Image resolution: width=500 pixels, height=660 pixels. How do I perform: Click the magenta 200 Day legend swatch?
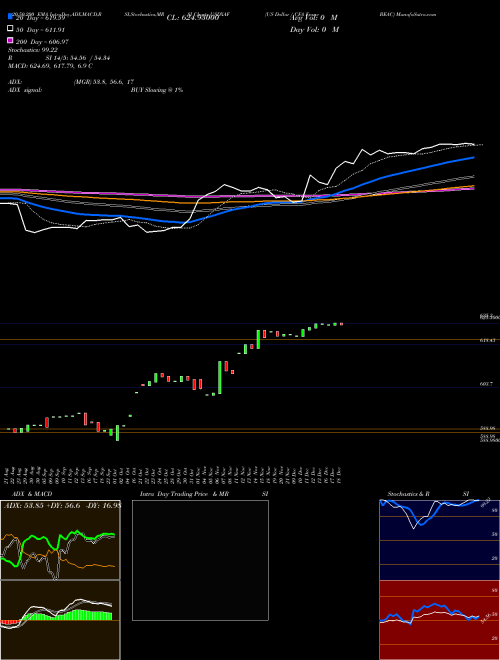[10, 40]
